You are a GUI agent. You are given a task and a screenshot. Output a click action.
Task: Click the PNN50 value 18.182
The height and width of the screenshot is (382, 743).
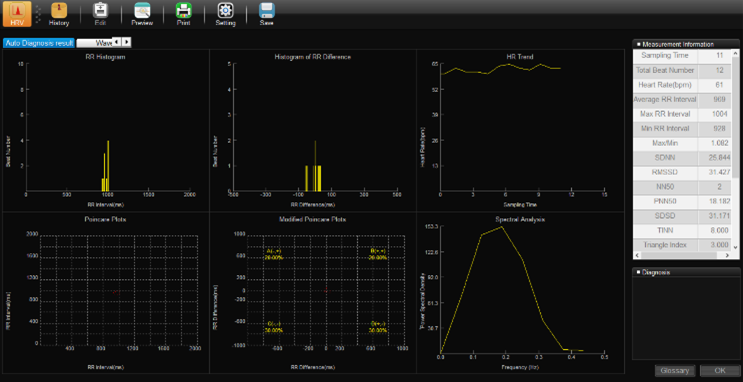point(719,202)
